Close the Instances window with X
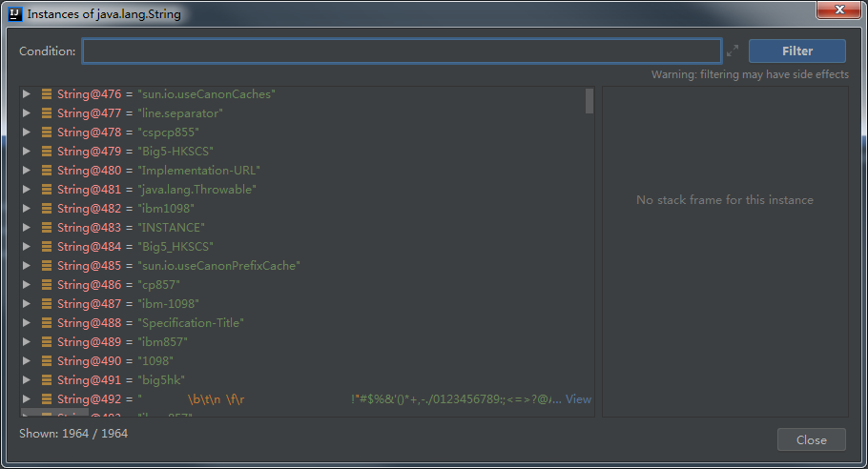The width and height of the screenshot is (868, 469). [x=838, y=10]
